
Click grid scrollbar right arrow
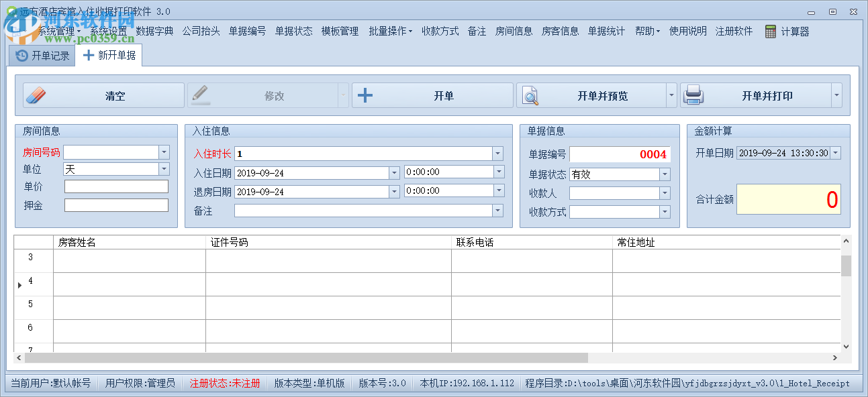tap(835, 358)
